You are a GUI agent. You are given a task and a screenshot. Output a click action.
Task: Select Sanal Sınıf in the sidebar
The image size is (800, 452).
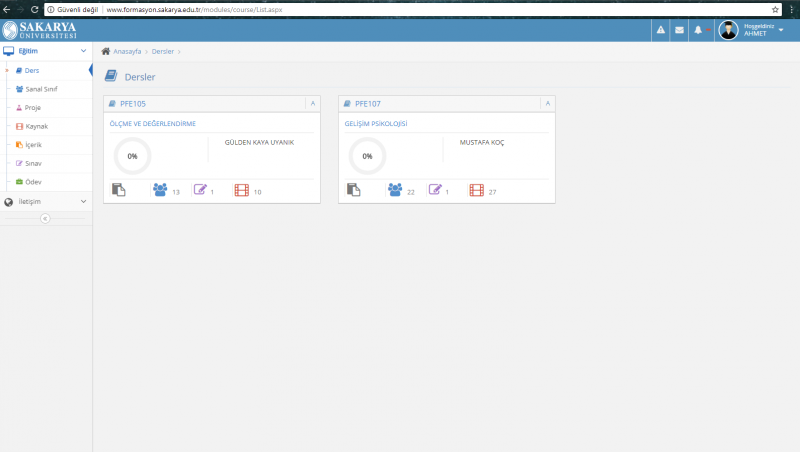pos(41,89)
